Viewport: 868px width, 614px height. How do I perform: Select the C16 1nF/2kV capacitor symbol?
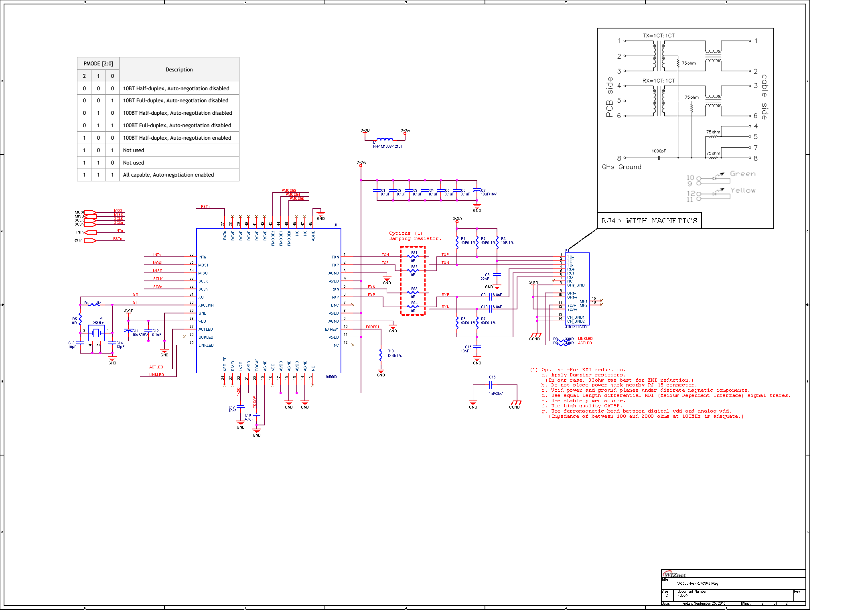point(491,385)
